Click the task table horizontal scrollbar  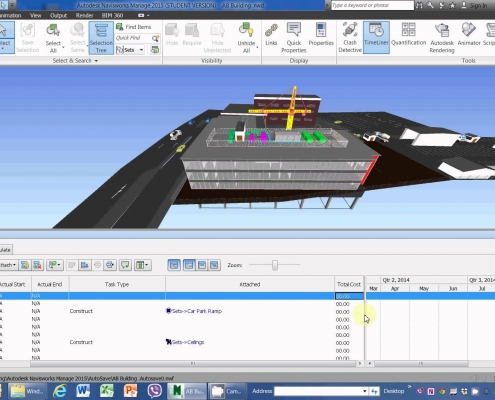click(193, 363)
